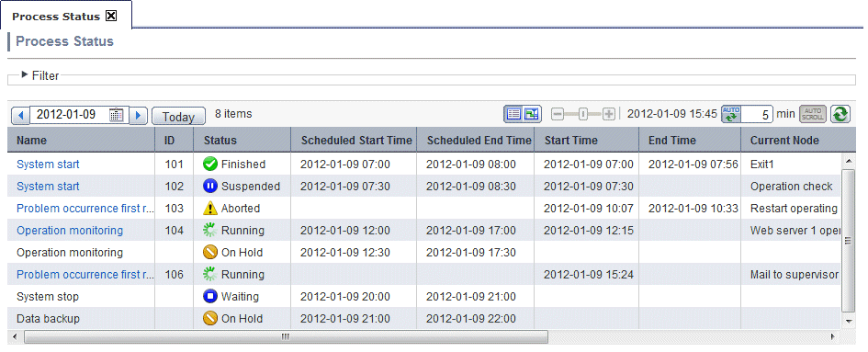The image size is (868, 352).
Task: Click end time 2012-01-09 07:56
Action: pyautogui.click(x=693, y=165)
